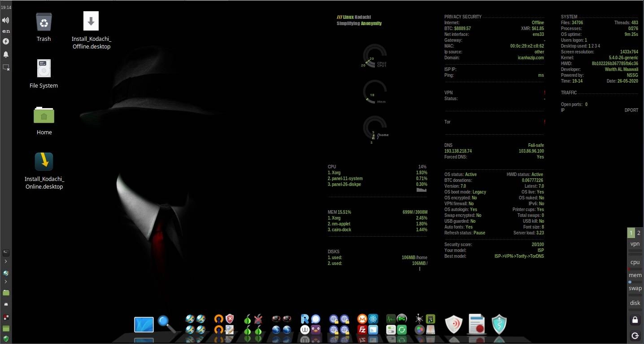Click the log out button below the lock

pos(635,335)
